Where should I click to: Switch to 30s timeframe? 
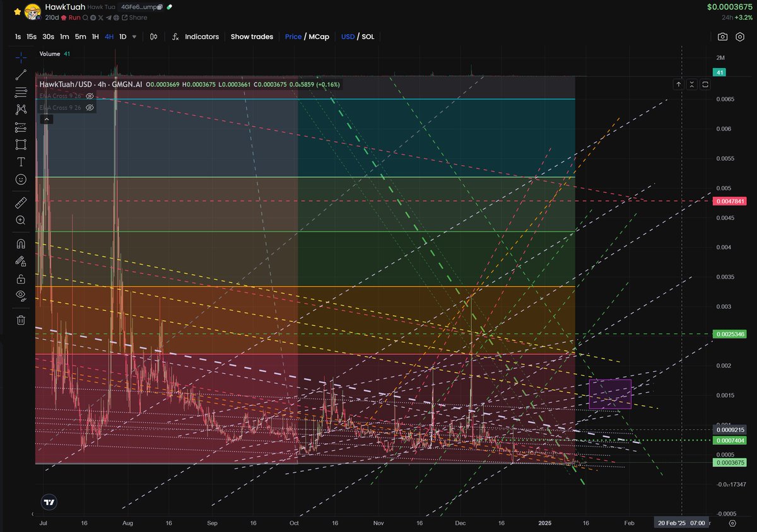tap(48, 37)
